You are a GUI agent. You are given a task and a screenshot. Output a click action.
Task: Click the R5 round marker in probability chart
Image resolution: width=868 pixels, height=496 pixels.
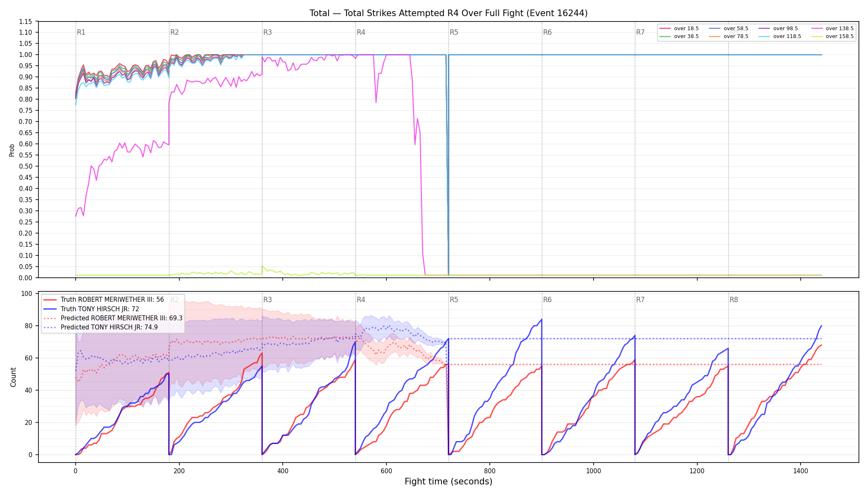click(454, 32)
